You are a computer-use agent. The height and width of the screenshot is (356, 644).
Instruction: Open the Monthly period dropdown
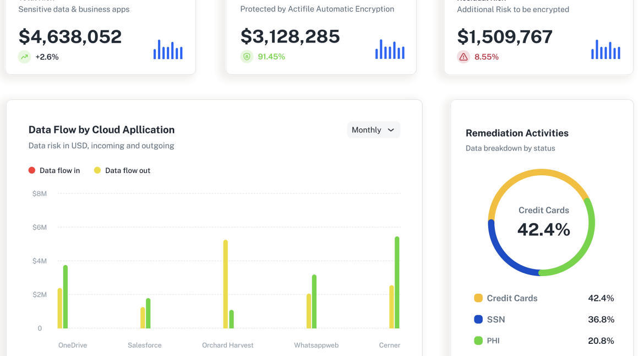[x=373, y=130]
